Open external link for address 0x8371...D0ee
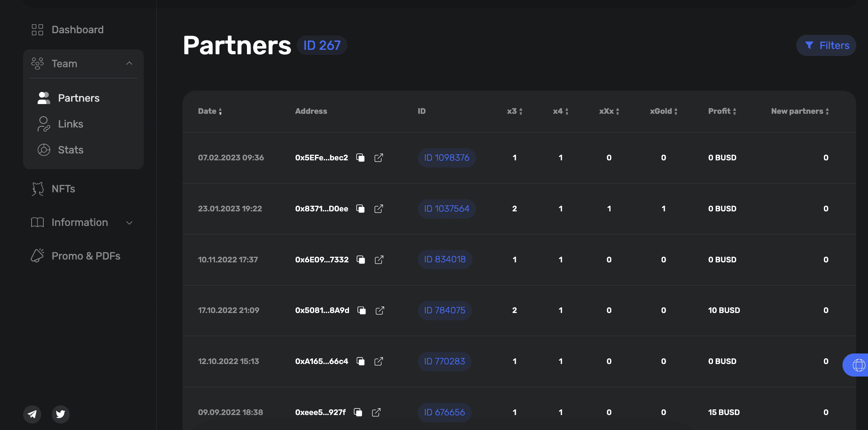The width and height of the screenshot is (868, 430). 379,209
